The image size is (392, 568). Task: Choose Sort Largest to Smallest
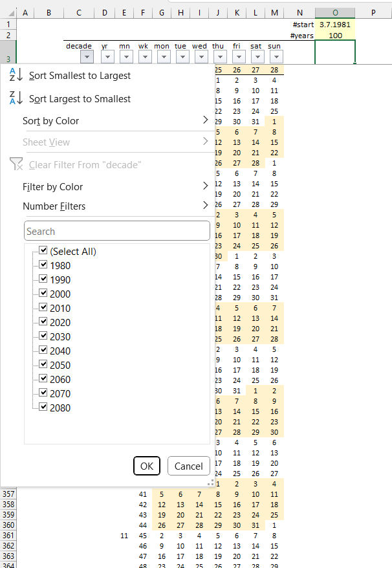(80, 99)
